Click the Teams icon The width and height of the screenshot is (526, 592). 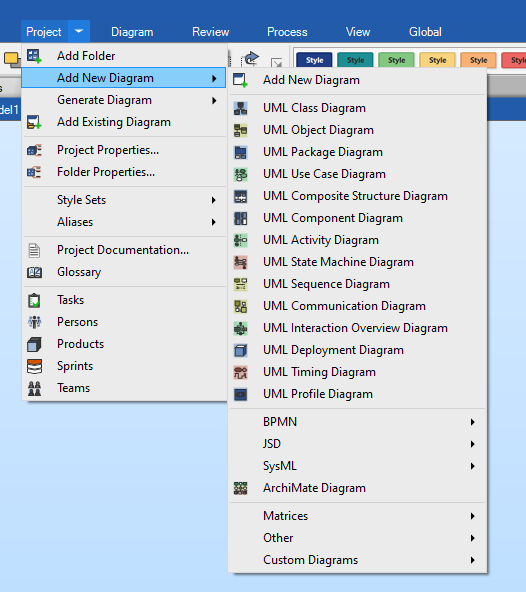point(34,388)
